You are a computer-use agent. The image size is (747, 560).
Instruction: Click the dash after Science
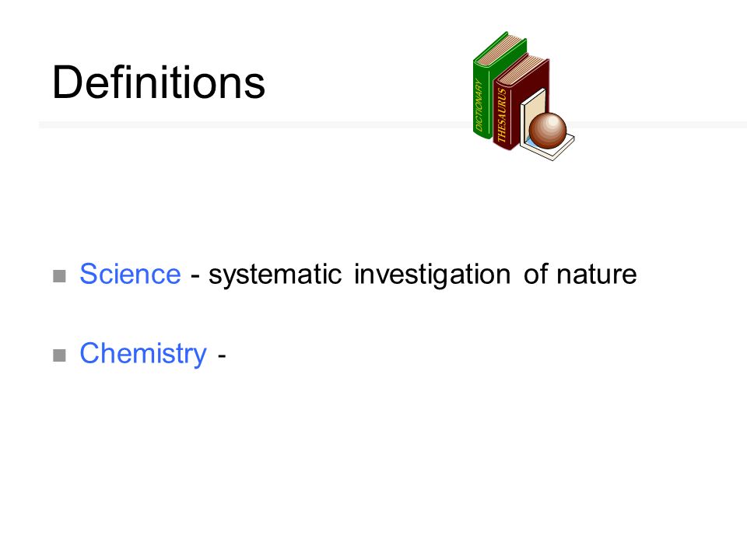pos(195,276)
